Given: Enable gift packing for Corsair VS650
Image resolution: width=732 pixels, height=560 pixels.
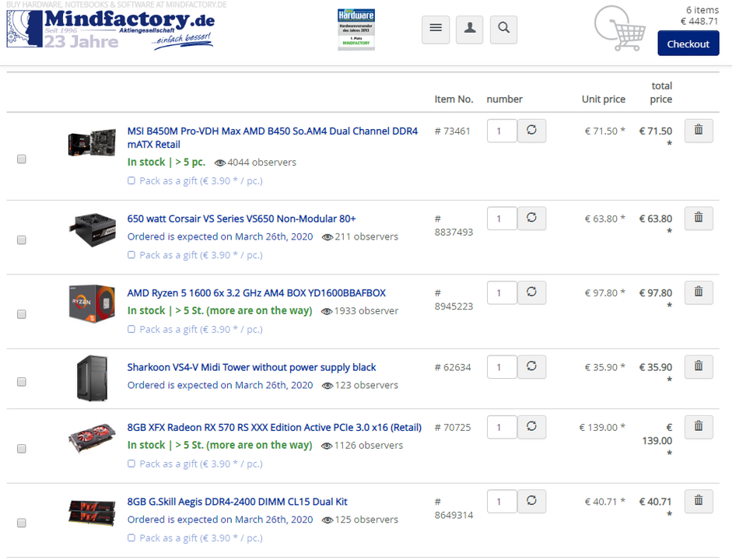Looking at the screenshot, I should pyautogui.click(x=131, y=255).
